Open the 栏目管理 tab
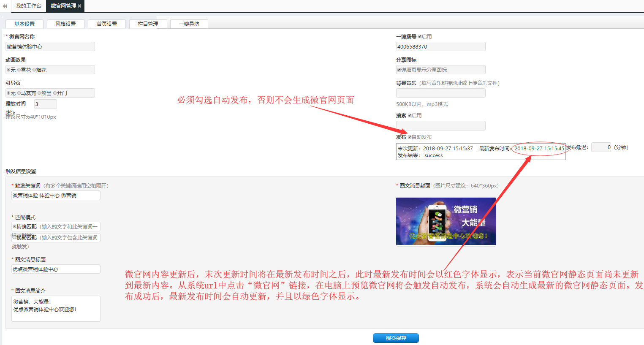The image size is (644, 345). [148, 24]
